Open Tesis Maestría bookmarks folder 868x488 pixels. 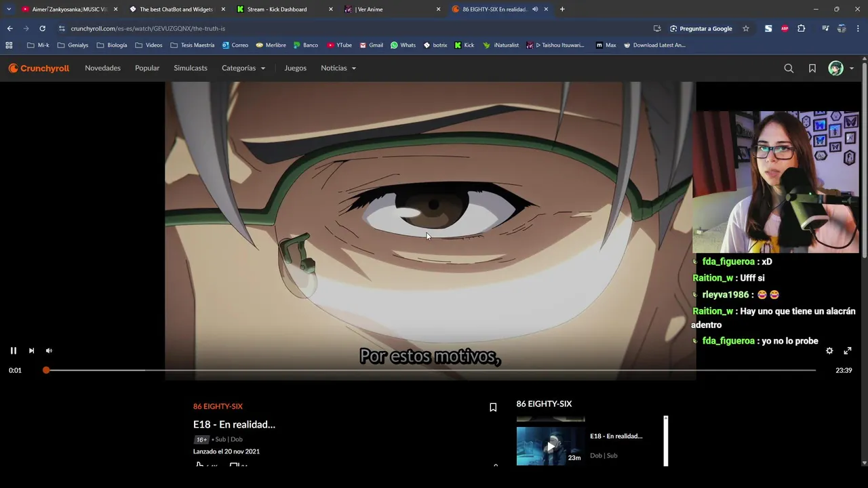(193, 45)
